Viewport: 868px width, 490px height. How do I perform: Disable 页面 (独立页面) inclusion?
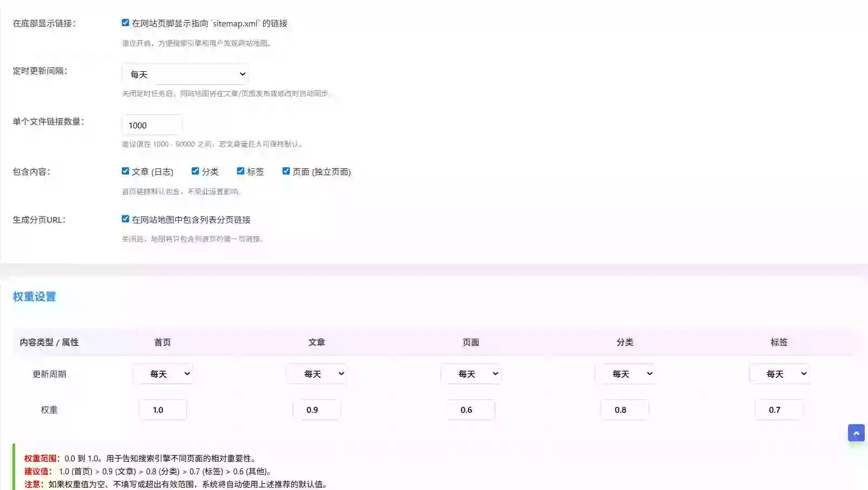click(286, 171)
